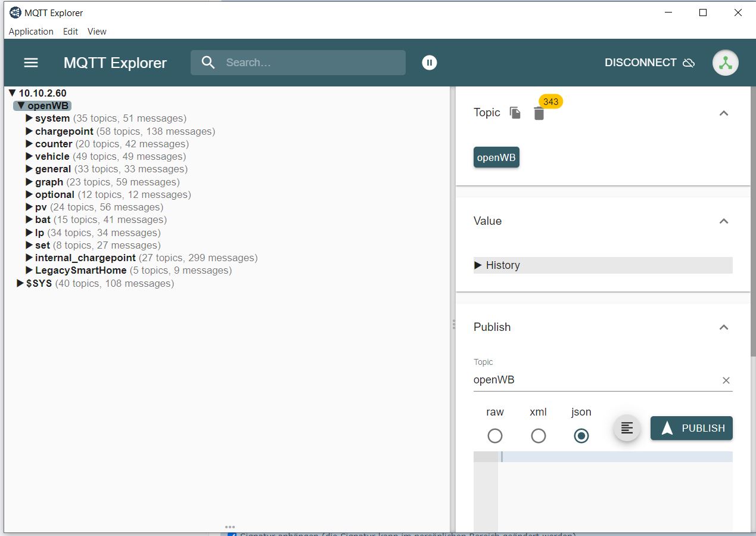This screenshot has height=536, width=756.
Task: Collapse the 10.10.2.60 root node
Action: point(13,93)
